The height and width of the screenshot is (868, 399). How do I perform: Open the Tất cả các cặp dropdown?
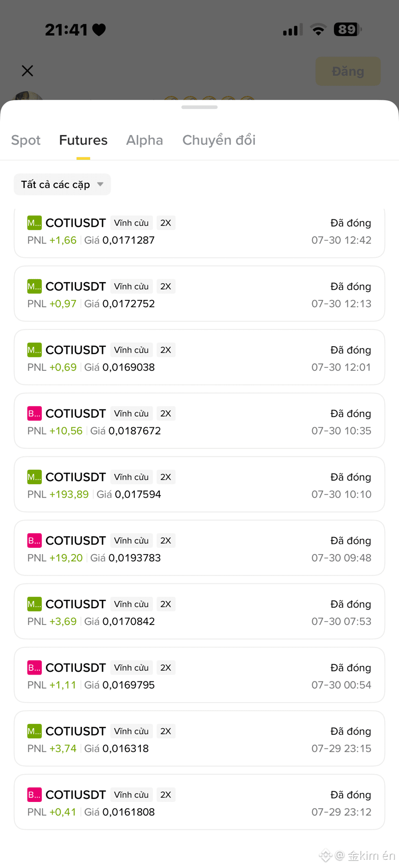click(x=62, y=184)
